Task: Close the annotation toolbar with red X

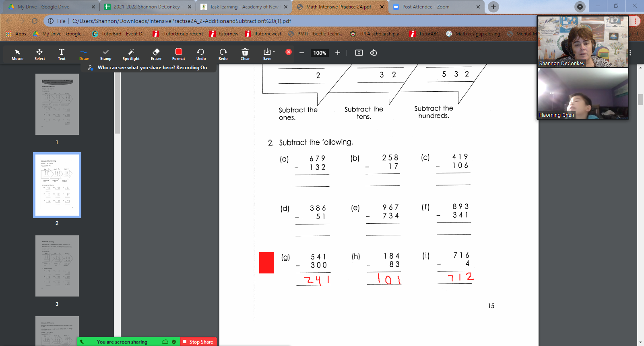Action: [x=289, y=52]
